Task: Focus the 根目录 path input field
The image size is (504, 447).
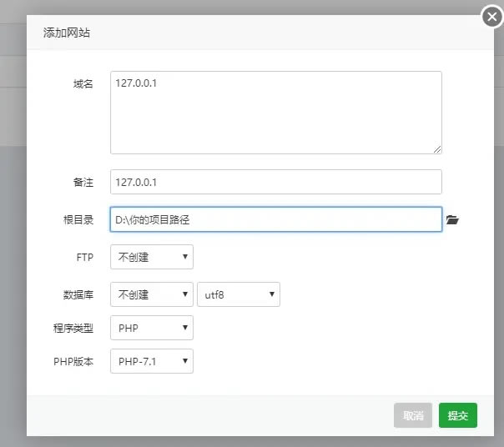Action: coord(276,219)
